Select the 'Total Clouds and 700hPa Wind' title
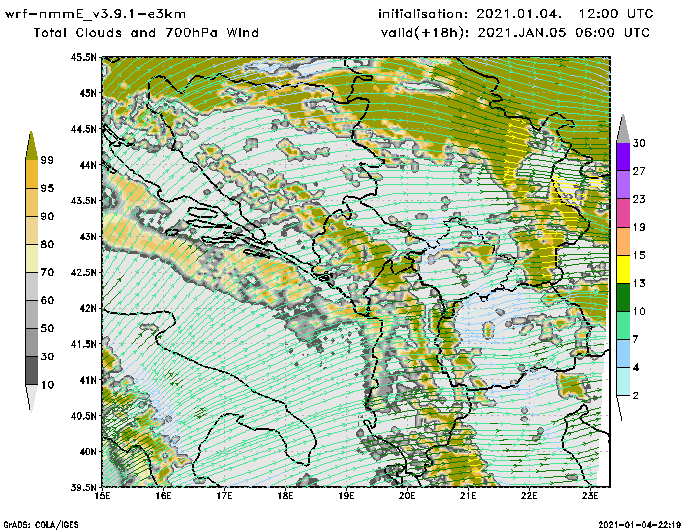Viewport: 700px width, 530px height. [x=146, y=33]
